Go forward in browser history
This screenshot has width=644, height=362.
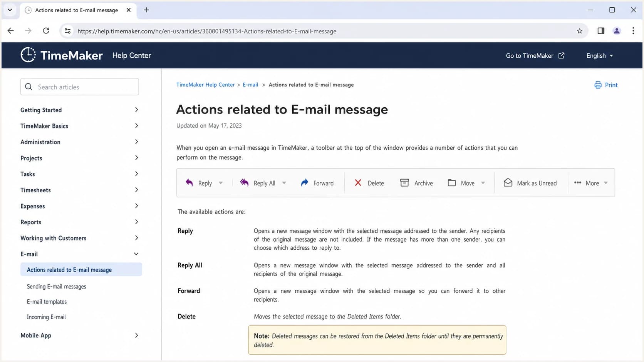(x=28, y=31)
